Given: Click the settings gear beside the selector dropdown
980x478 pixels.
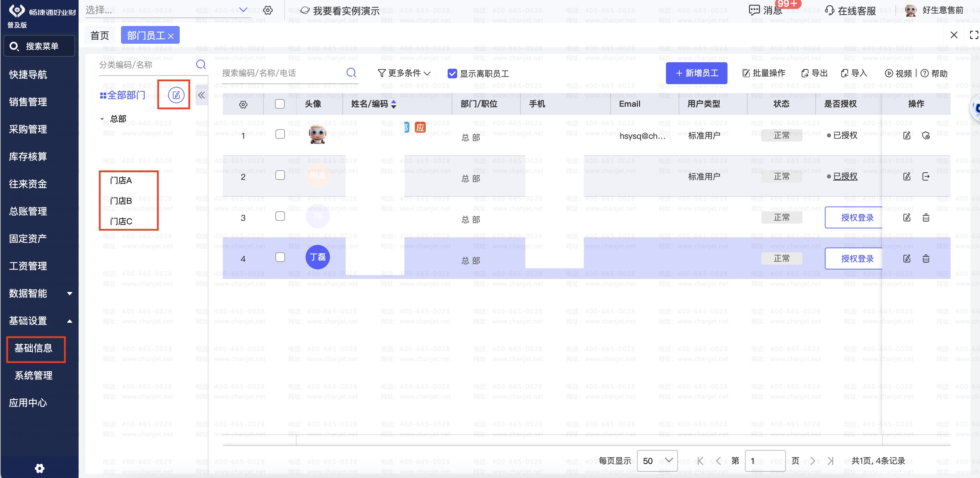Looking at the screenshot, I should click(268, 10).
